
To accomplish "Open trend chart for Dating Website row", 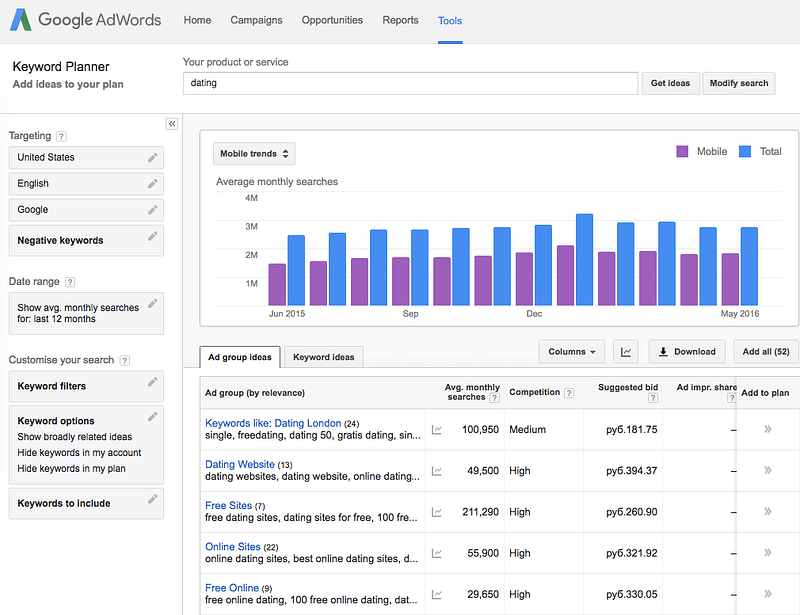I will click(x=437, y=471).
